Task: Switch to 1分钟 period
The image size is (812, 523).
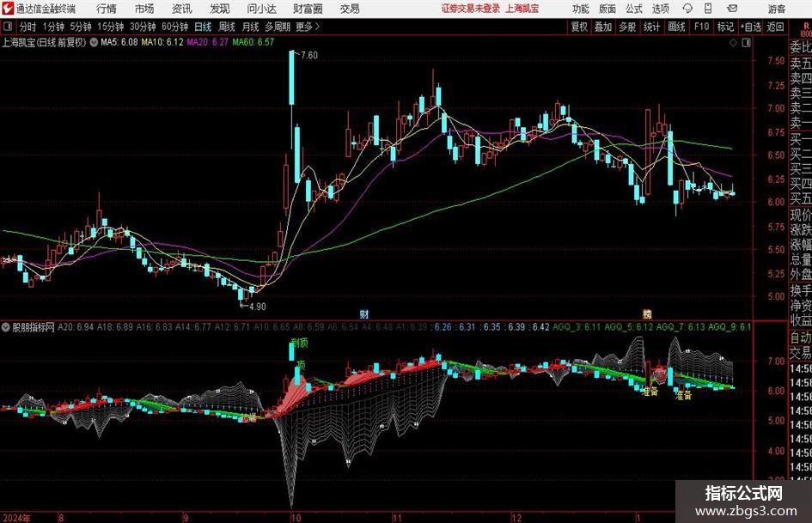Action: click(53, 27)
